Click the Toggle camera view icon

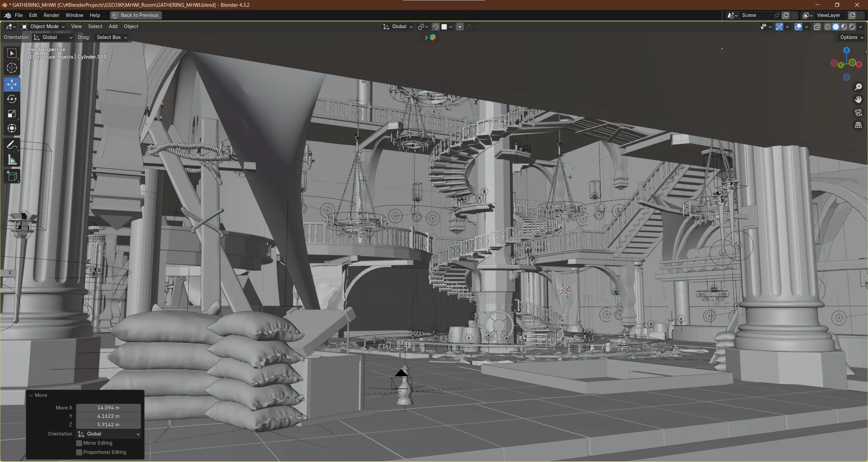858,112
